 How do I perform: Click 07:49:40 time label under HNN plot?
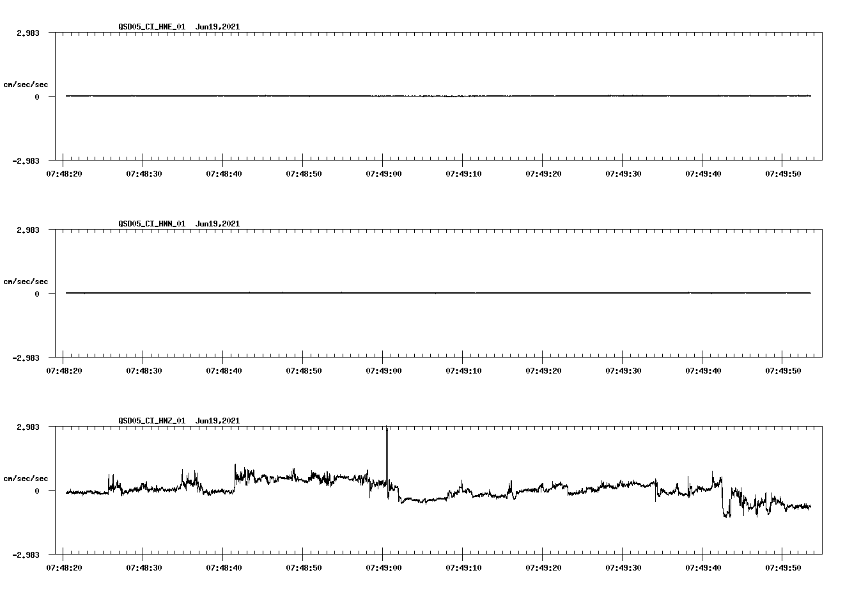(x=703, y=370)
